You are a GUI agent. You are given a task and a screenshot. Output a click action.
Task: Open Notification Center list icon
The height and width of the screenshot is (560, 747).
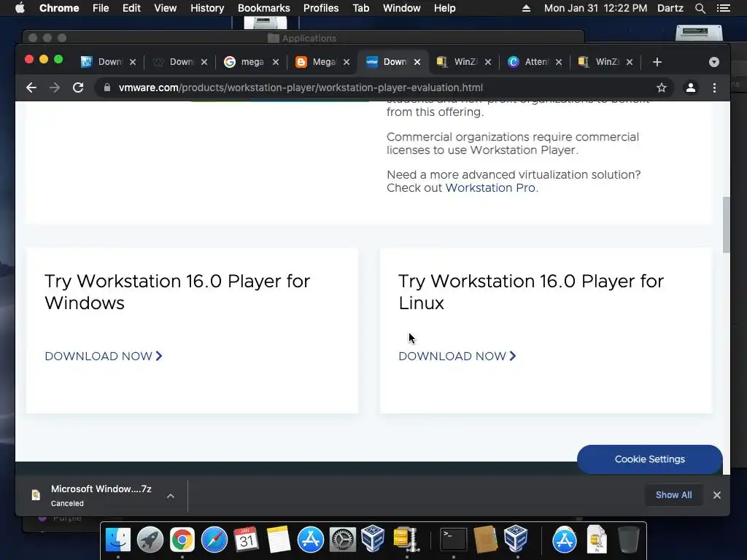(x=723, y=8)
